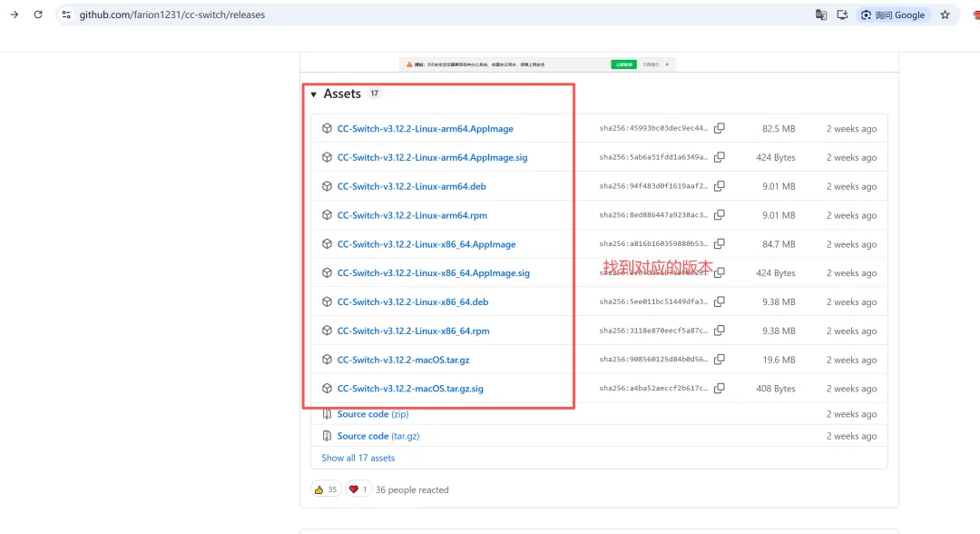
Task: Click Show all 17 assets
Action: click(358, 458)
